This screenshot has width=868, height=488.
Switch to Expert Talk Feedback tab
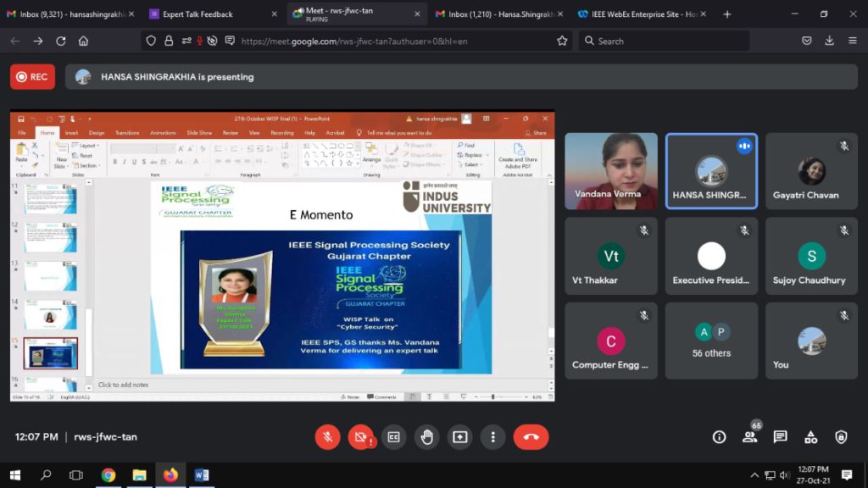[x=212, y=14]
